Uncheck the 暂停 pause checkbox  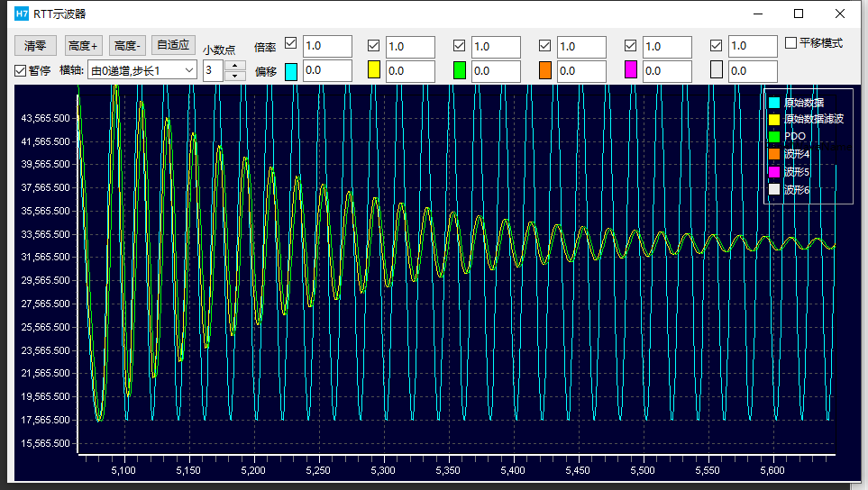click(x=21, y=70)
